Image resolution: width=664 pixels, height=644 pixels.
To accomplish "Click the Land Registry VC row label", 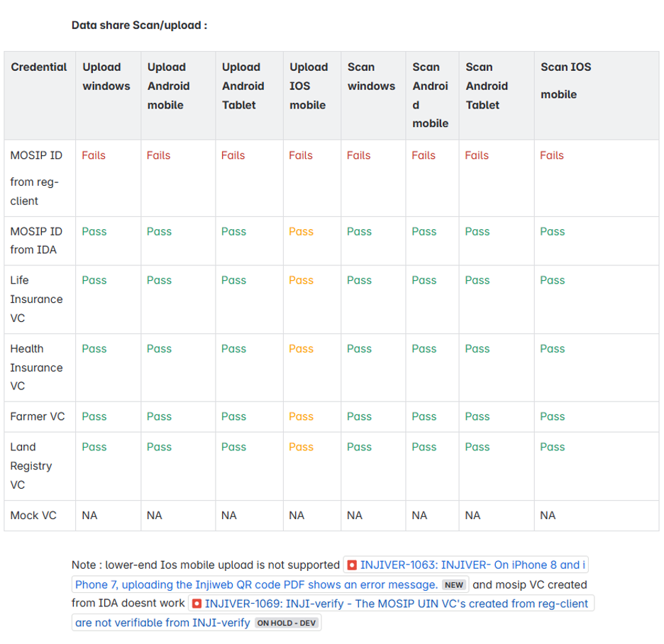I will point(31,465).
